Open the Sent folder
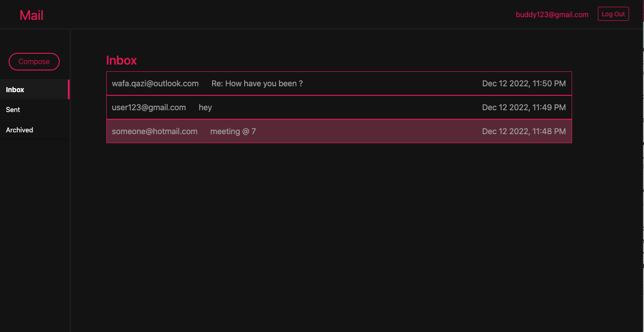This screenshot has width=644, height=332. (x=13, y=109)
